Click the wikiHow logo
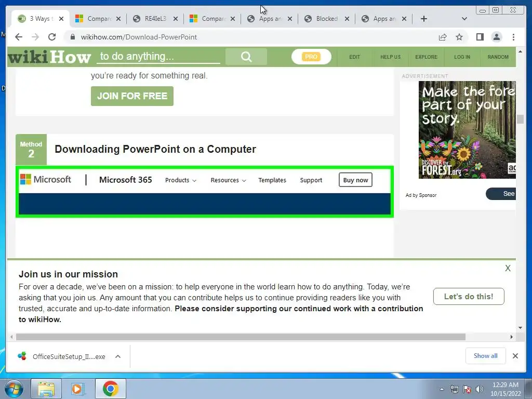The width and height of the screenshot is (532, 399). point(49,57)
